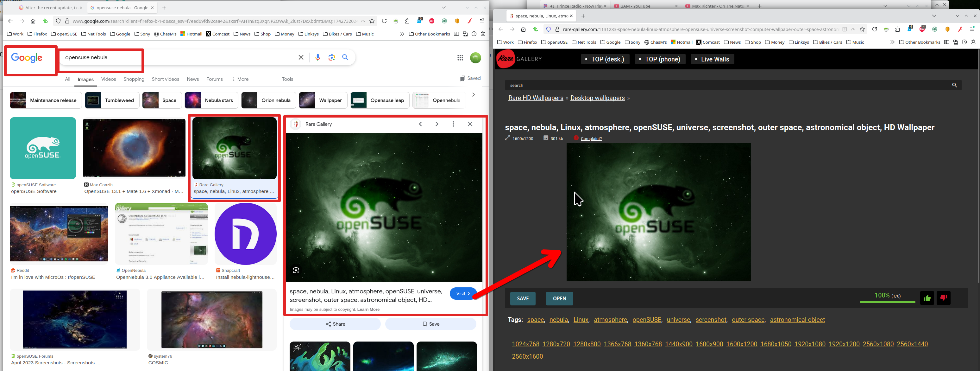Open three-dot menu in image preview panel
This screenshot has width=980, height=371.
point(453,124)
